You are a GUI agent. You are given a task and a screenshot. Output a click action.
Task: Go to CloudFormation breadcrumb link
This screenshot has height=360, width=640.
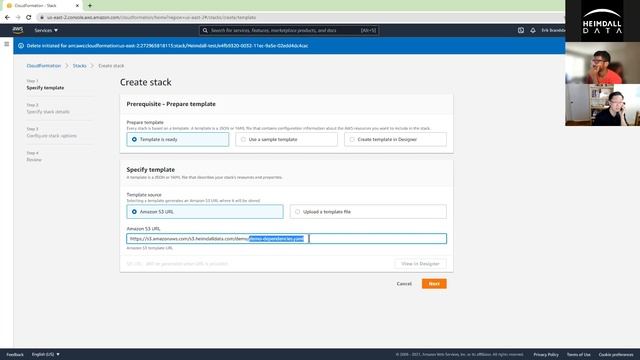[x=44, y=66]
